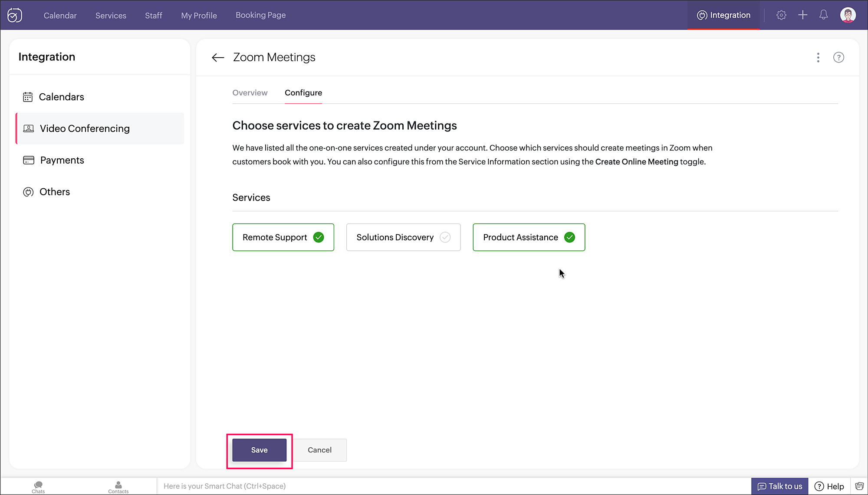This screenshot has height=495, width=868.
Task: Click the Zoho Bookings logo icon
Action: click(15, 15)
